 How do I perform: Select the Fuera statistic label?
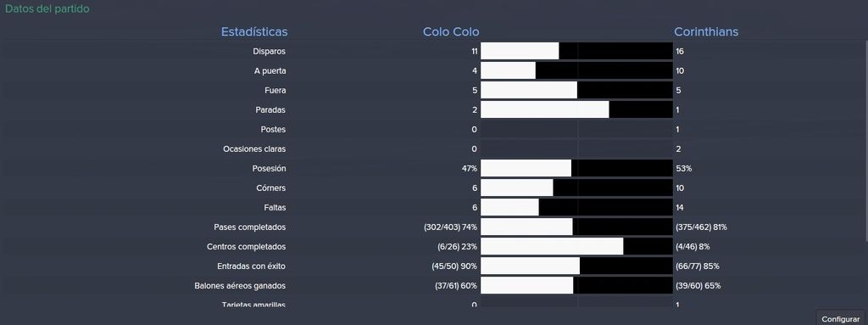[275, 91]
